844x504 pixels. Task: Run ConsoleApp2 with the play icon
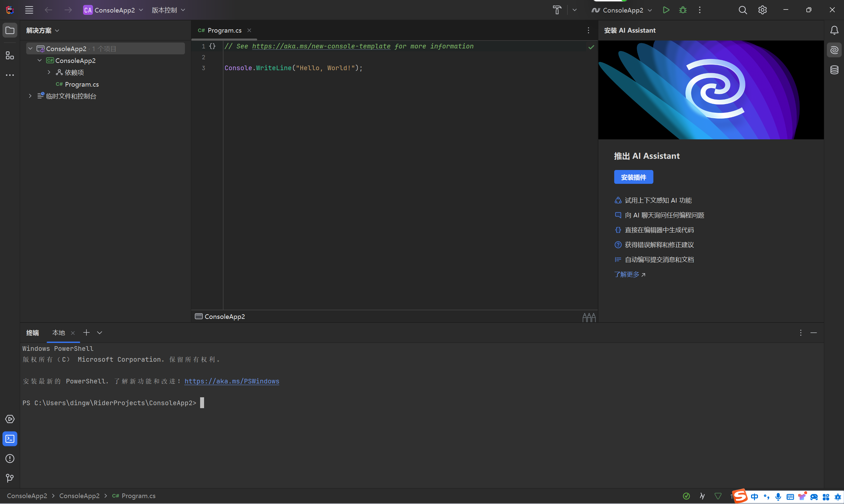click(666, 10)
